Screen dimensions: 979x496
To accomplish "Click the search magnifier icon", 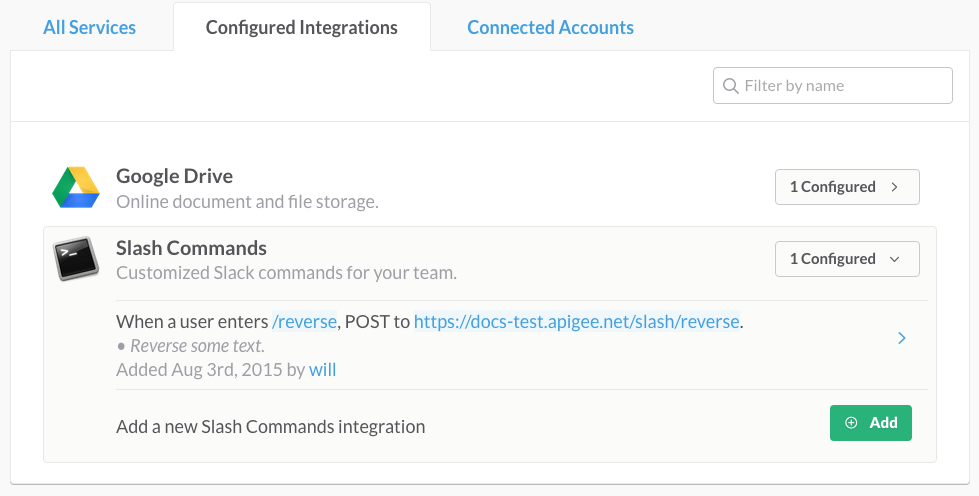I will coord(731,86).
